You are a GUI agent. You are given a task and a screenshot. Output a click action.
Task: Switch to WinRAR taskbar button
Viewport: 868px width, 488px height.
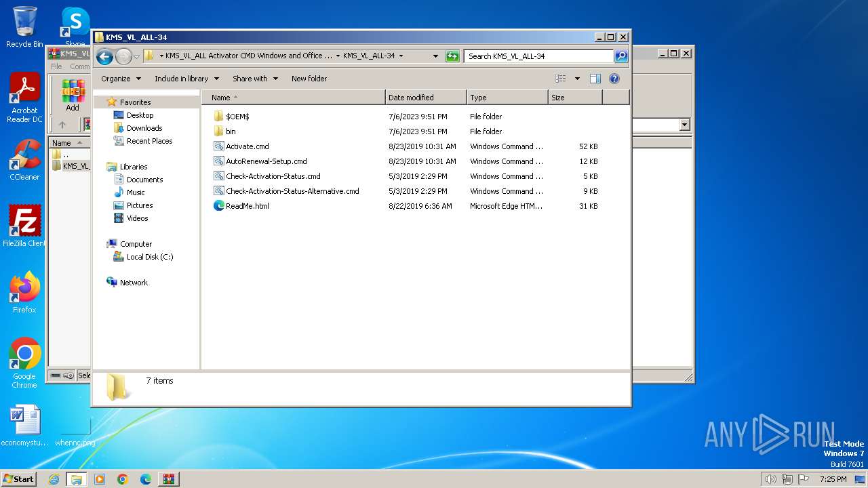pyautogui.click(x=169, y=479)
